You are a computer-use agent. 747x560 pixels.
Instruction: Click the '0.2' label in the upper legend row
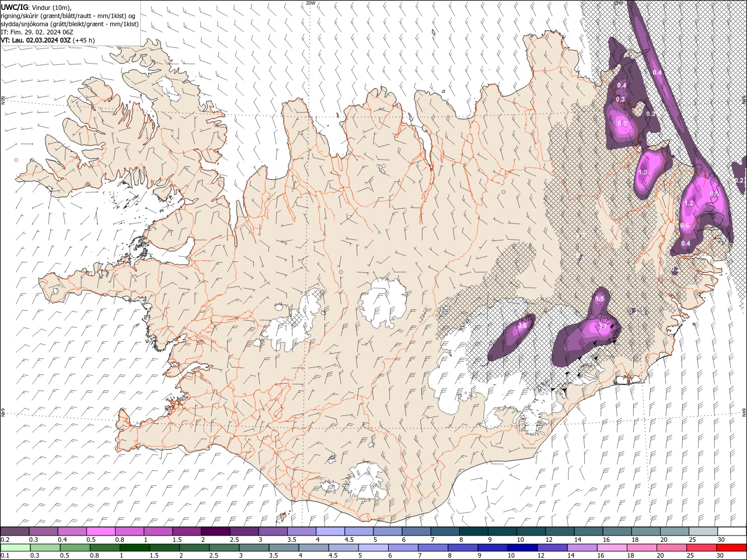click(x=4, y=540)
